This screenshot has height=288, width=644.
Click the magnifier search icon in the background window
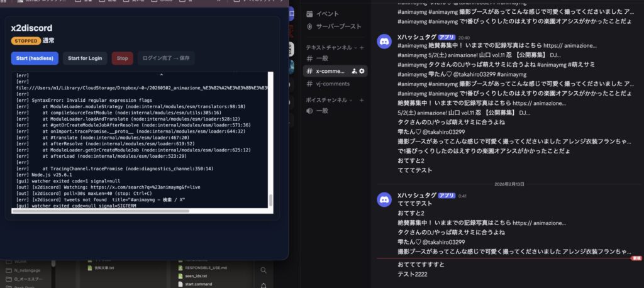(x=264, y=270)
